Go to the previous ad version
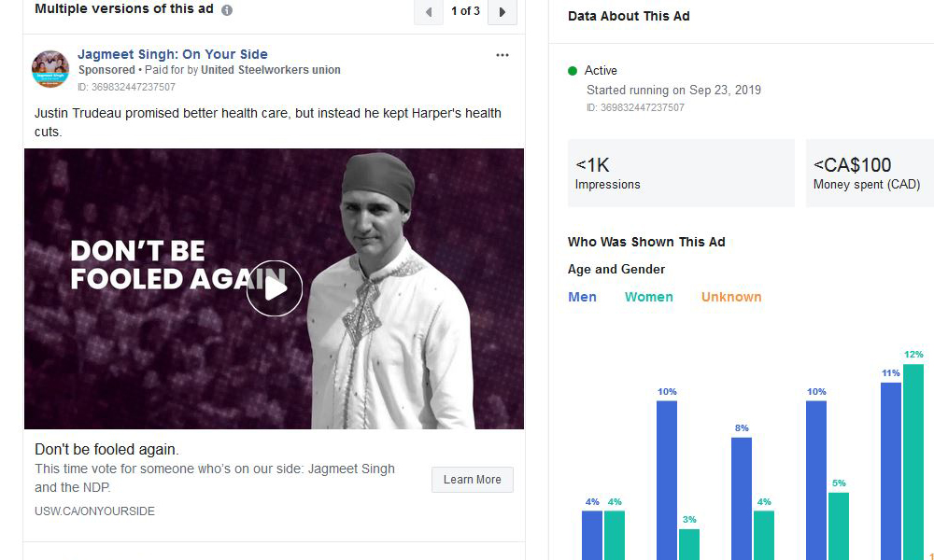The image size is (934, 560). tap(429, 12)
